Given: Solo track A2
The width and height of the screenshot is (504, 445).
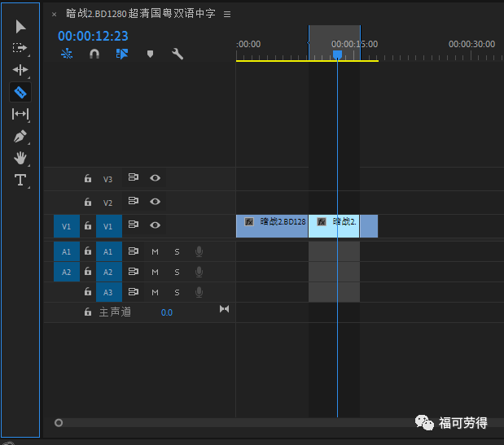Looking at the screenshot, I should [177, 273].
